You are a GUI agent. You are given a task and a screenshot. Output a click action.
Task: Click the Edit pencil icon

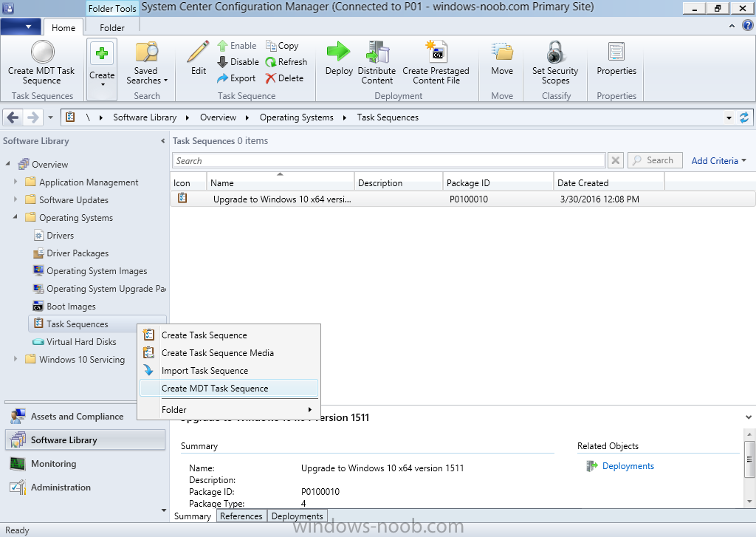click(x=198, y=52)
